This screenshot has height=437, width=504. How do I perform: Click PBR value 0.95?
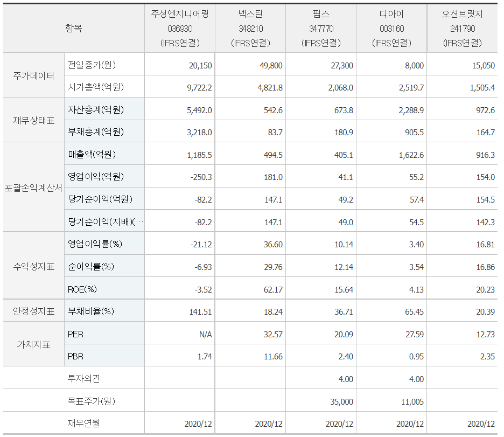click(x=416, y=357)
